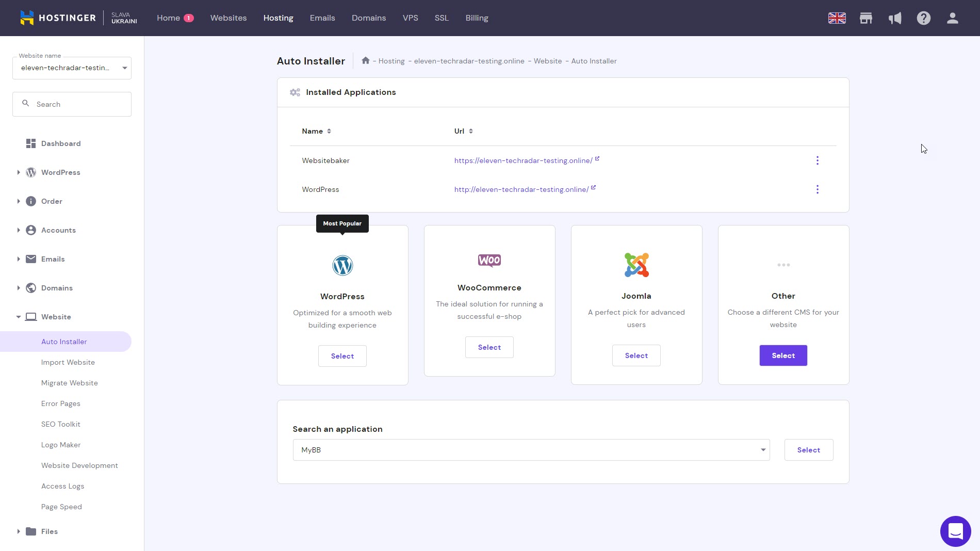980x551 pixels.
Task: Click the Website laptop icon in sidebar
Action: [31, 317]
